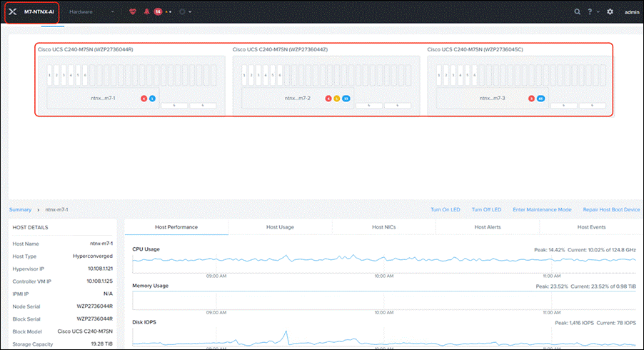Select the ntnx...m7-2 host node
Image resolution: width=644 pixels, height=350 pixels.
coord(298,98)
